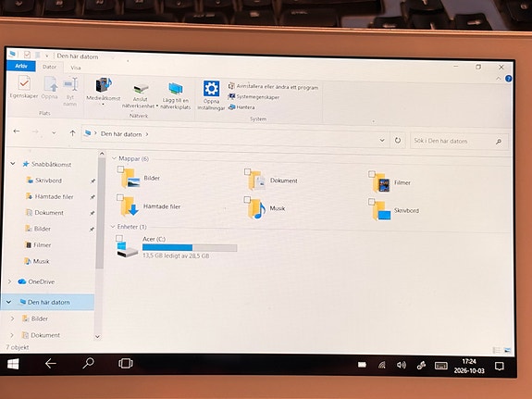The height and width of the screenshot is (399, 532).
Task: Go back with the navigation arrow
Action: pos(17,131)
